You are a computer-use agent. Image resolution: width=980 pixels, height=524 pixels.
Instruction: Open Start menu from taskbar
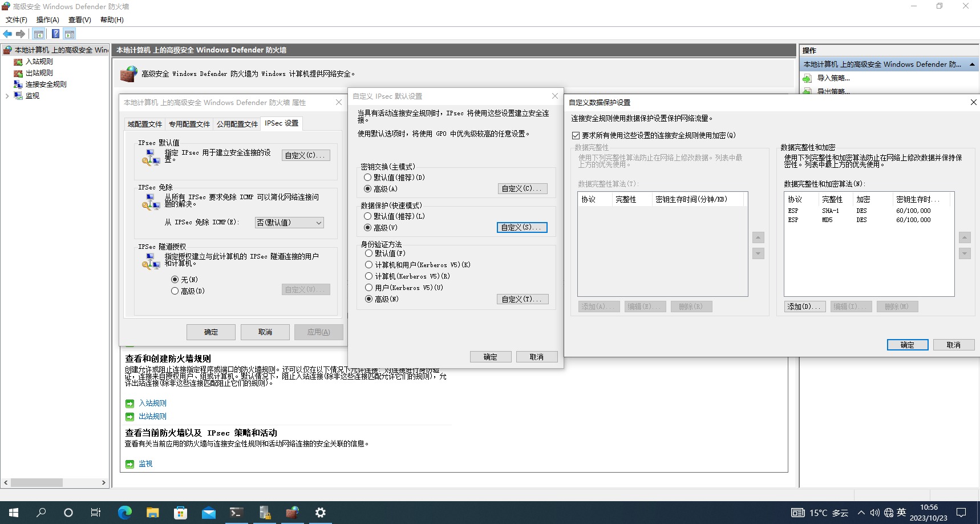(14, 513)
